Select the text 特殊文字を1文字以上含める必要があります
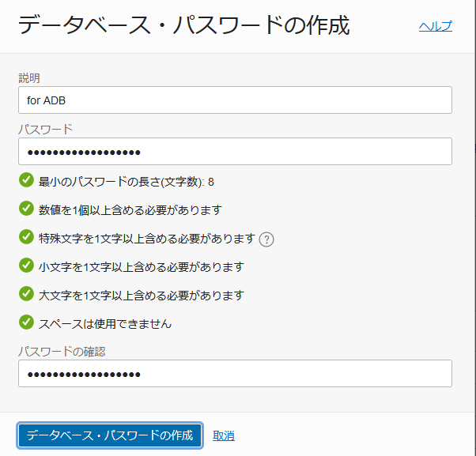Viewport: 476px width, 456px height. coord(147,239)
